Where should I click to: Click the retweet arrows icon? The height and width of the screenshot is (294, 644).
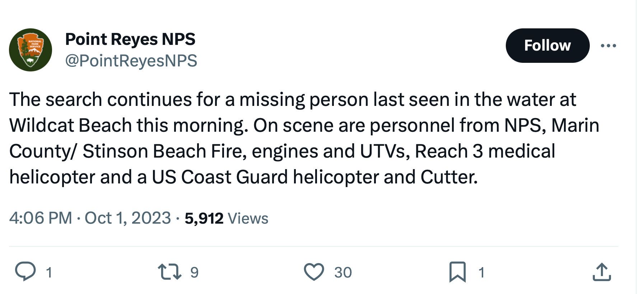[x=170, y=272]
